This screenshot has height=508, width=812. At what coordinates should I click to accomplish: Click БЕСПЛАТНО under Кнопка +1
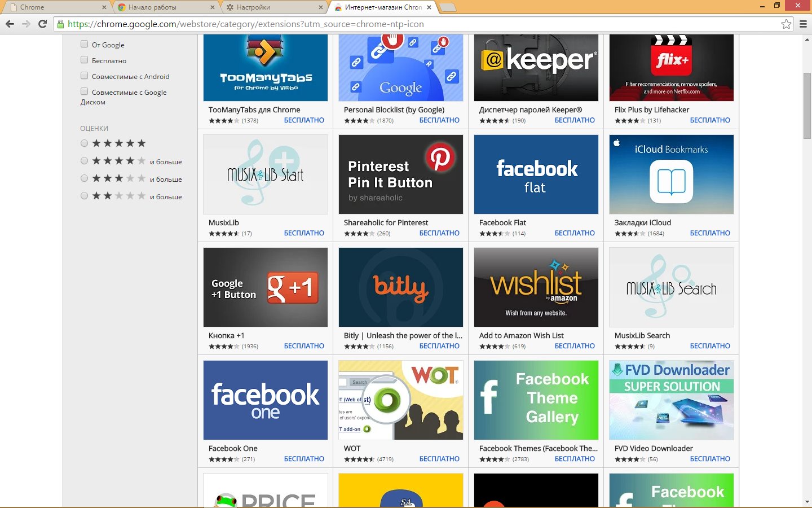click(x=304, y=346)
